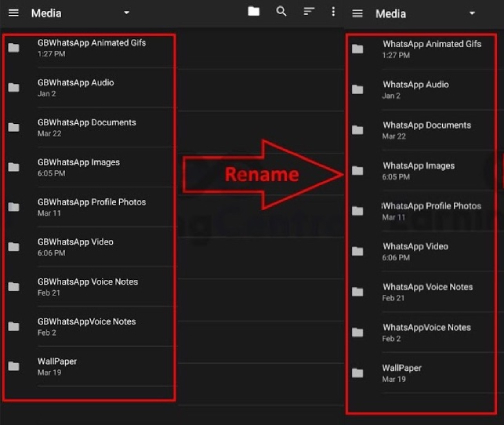Select GBWhatsApp Voice Notes folder dated Feb 21
This screenshot has width=504, height=425.
tap(89, 287)
